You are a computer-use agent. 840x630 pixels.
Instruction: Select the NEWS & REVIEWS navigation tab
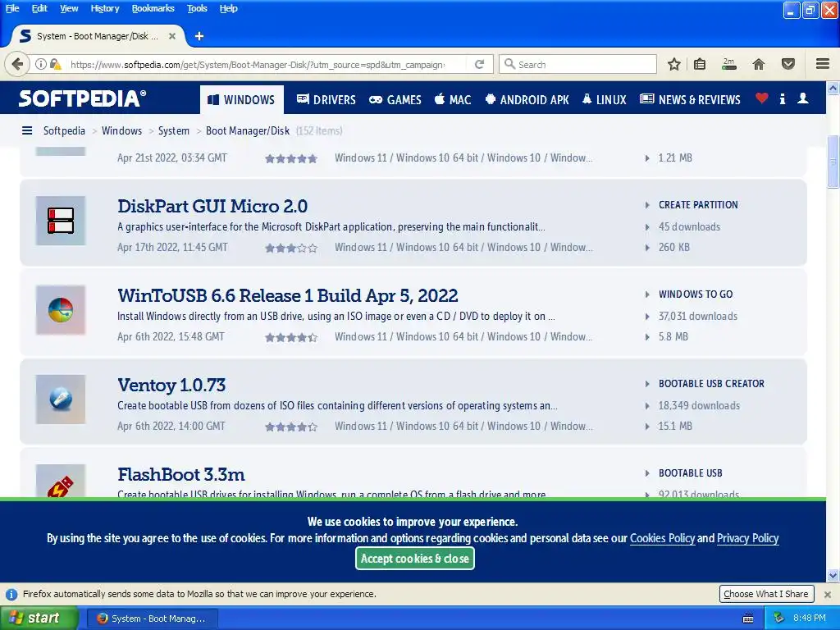point(690,99)
